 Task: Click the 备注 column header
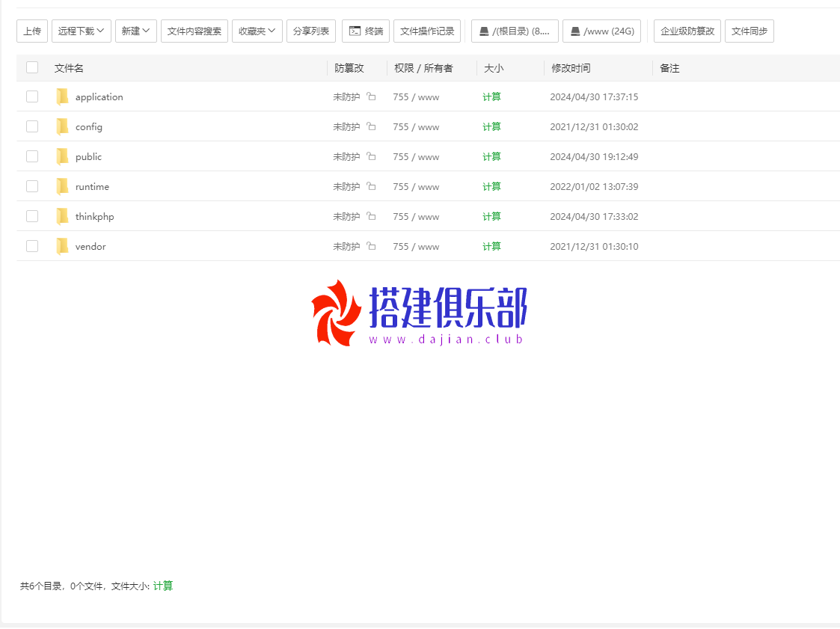point(669,68)
